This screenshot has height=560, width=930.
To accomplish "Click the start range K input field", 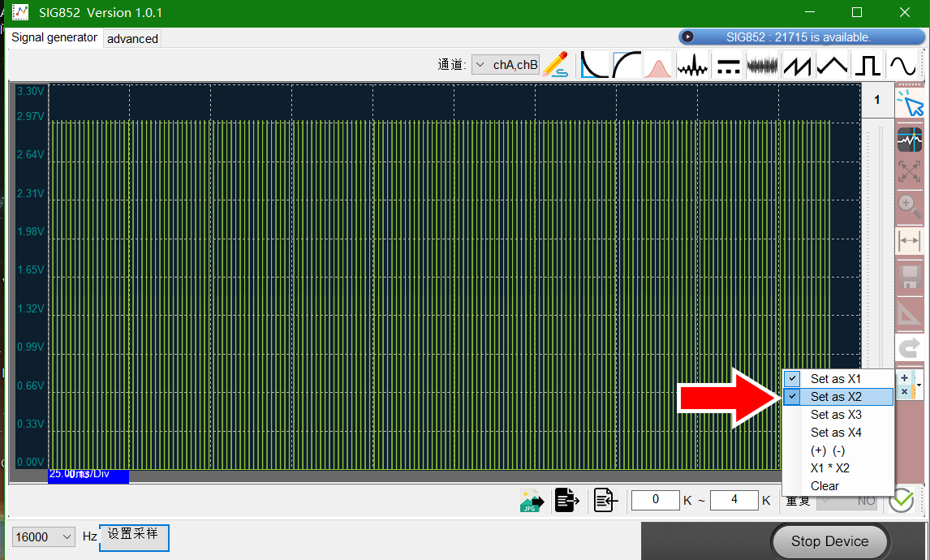I will click(656, 500).
